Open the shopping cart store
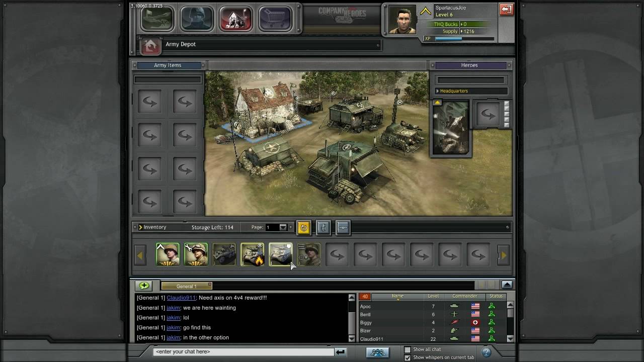 coord(275,19)
